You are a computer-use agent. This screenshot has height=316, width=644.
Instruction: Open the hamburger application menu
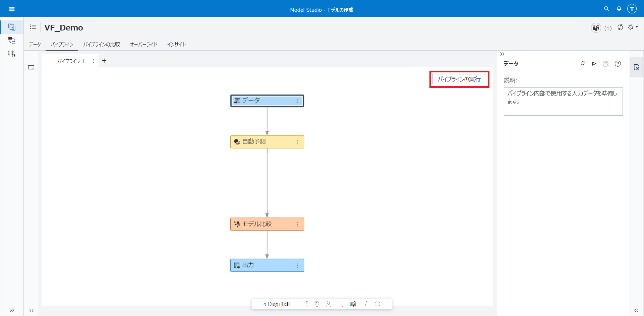(12, 9)
